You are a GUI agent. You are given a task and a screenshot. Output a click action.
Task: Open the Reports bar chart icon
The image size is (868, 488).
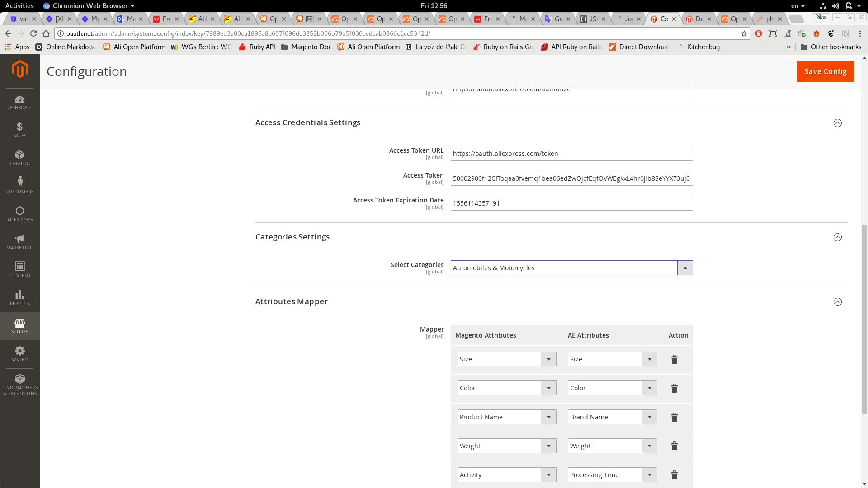pos(19,298)
